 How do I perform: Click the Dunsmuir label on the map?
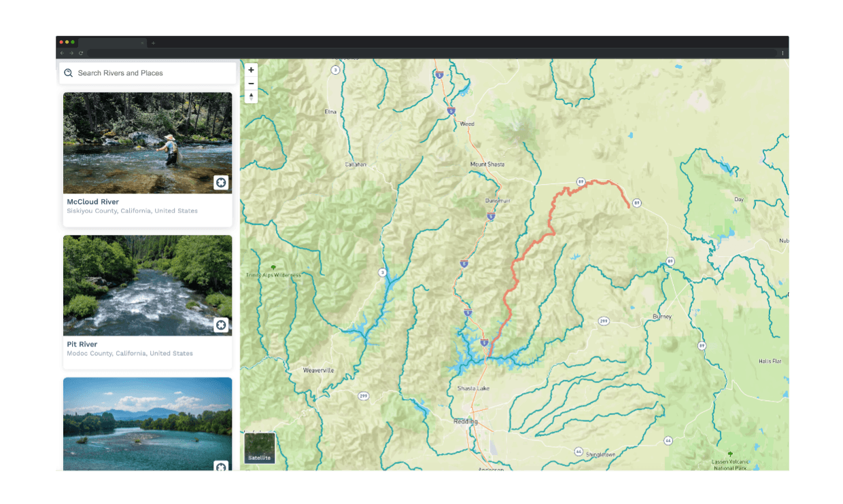tap(498, 201)
